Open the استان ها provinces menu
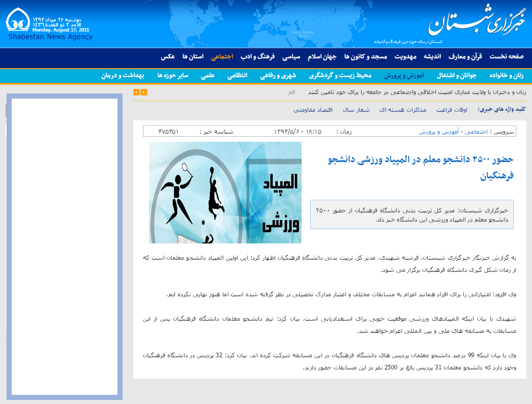This screenshot has width=532, height=404. pyautogui.click(x=193, y=56)
